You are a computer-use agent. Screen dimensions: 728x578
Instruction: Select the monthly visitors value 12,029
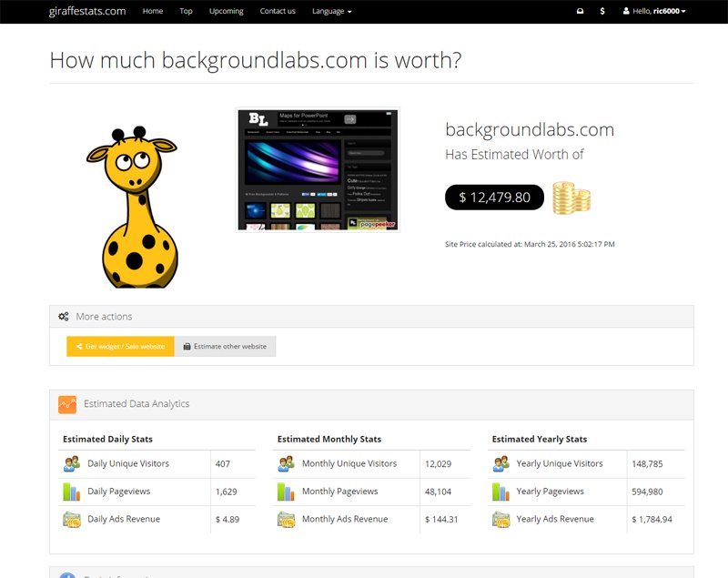coord(438,464)
